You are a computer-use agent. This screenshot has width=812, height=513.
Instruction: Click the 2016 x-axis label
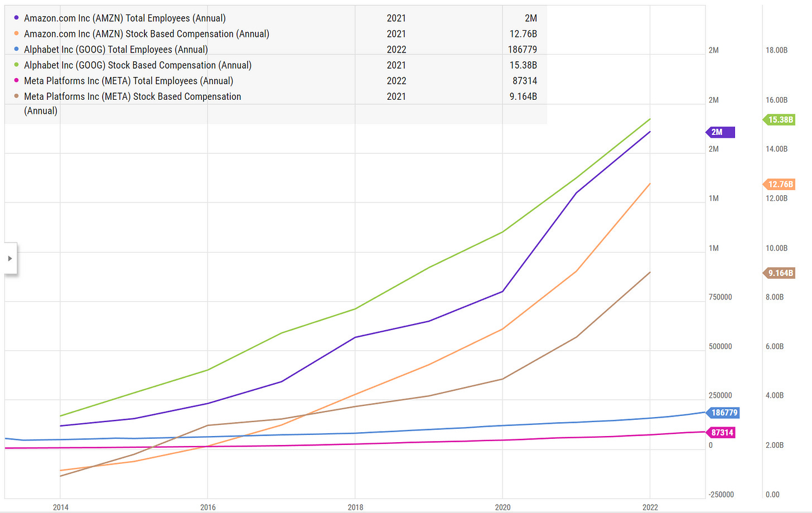(x=208, y=507)
